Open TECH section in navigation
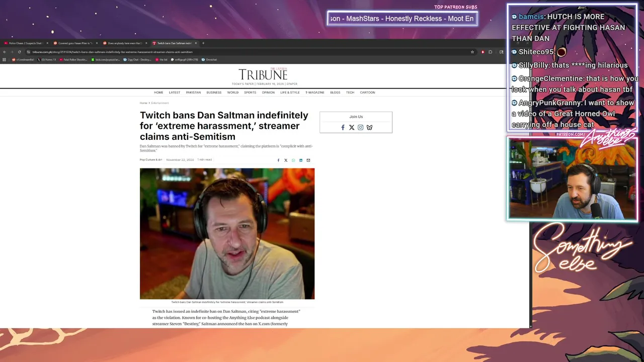Viewport: 644px width, 362px height. click(x=350, y=93)
